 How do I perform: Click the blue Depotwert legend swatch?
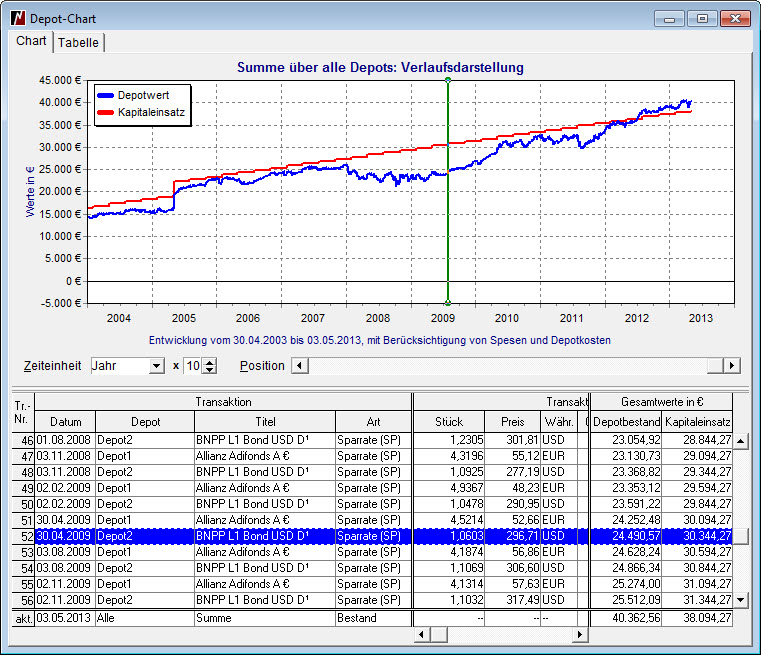(x=106, y=95)
